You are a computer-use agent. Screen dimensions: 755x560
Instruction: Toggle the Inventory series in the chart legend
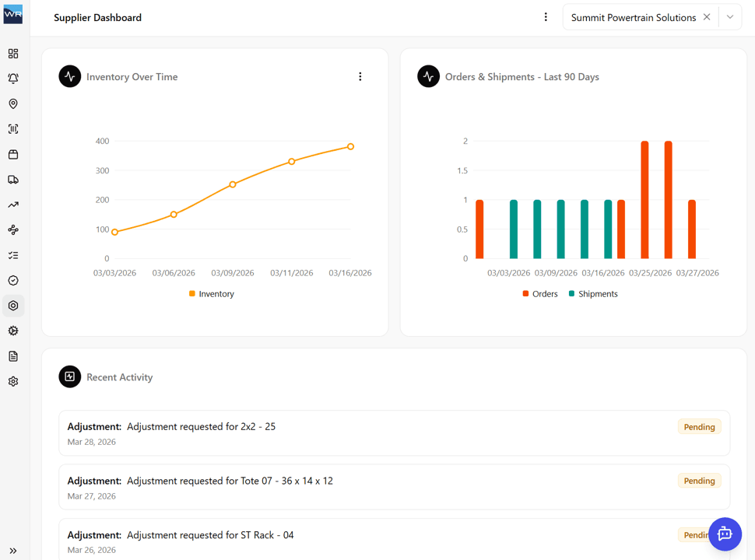(x=211, y=293)
